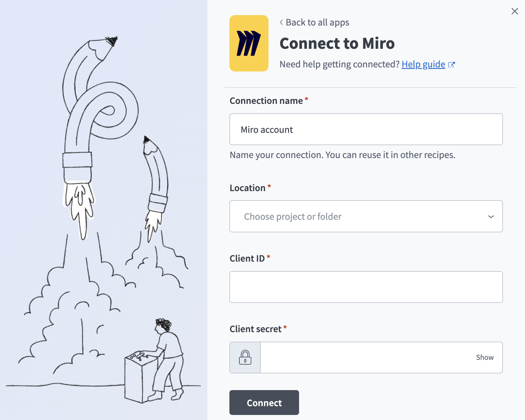Show the Client secret value
The image size is (525, 420).
[485, 357]
